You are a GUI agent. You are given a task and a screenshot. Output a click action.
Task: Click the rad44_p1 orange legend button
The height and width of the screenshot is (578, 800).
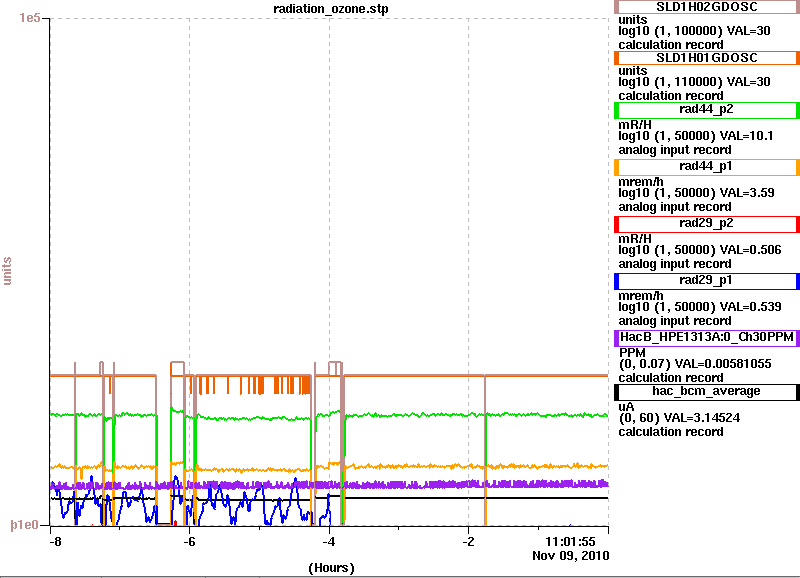pos(707,167)
